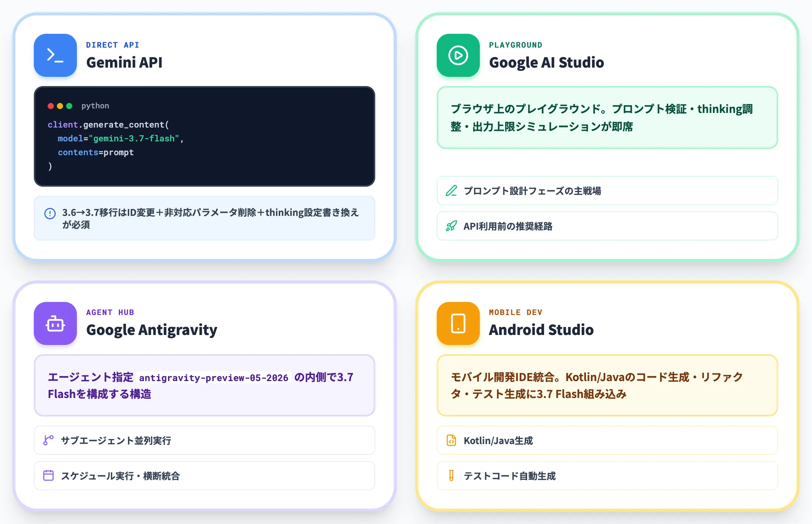Click the orange tablet icon for Android Studio

click(458, 323)
